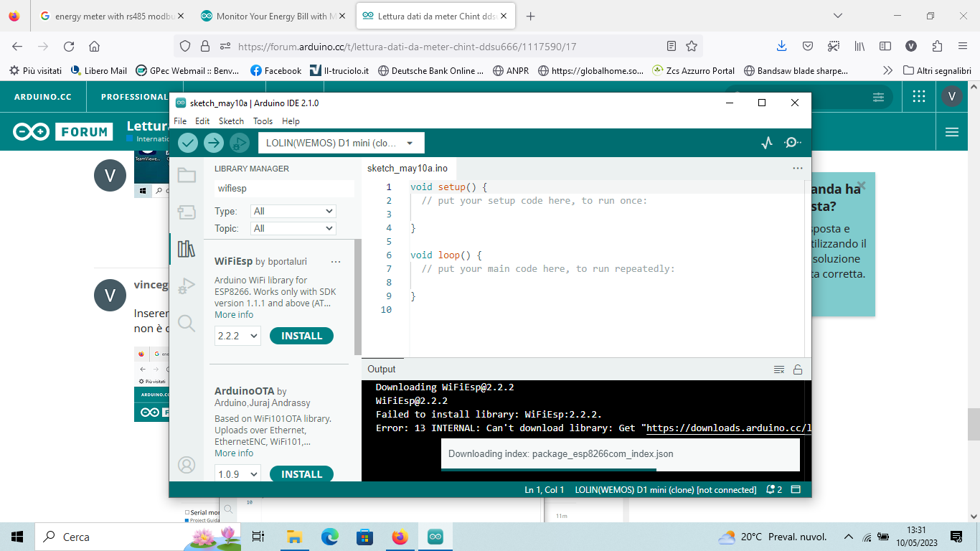980x551 pixels.
Task: Upload the sketch using the arrow icon
Action: point(213,142)
